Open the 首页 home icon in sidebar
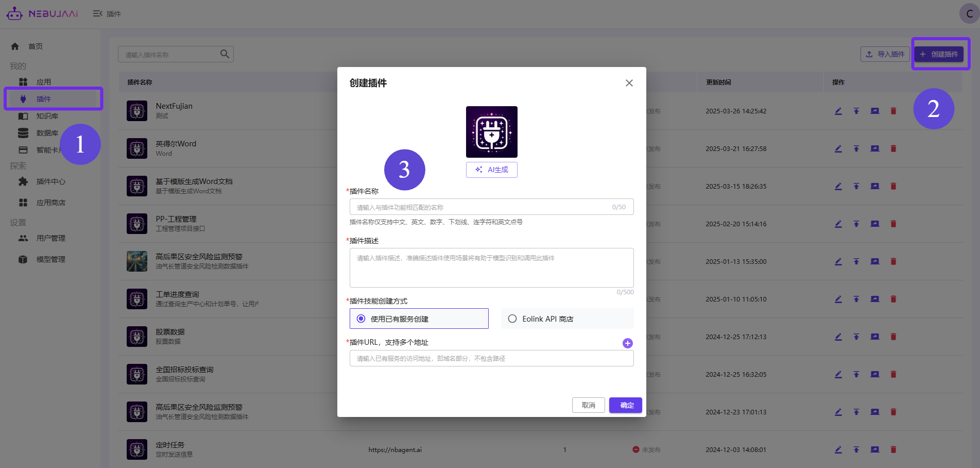This screenshot has height=468, width=980. (15, 46)
